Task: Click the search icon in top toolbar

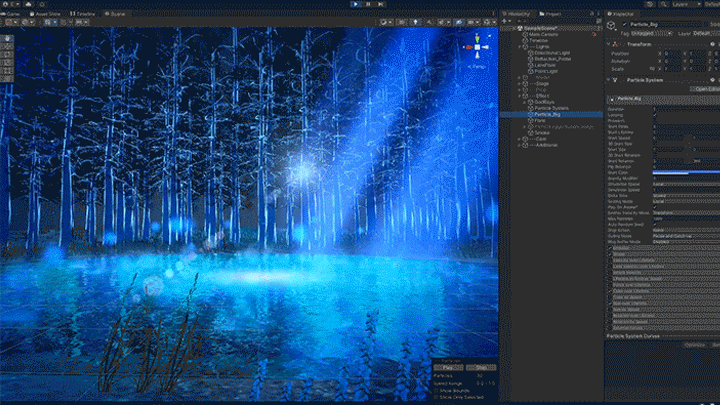Action: (664, 4)
